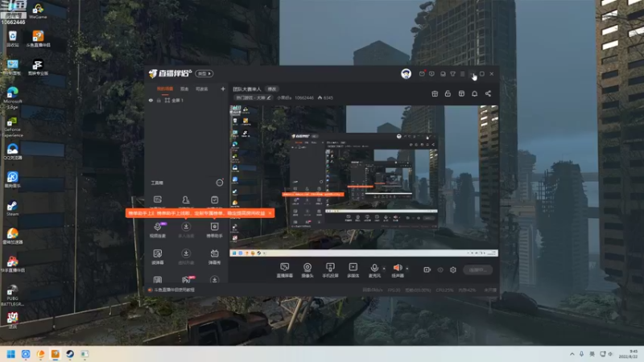Screen dimensions: 644x362
Task: Click the live preview thumbnail area
Action: pos(364,181)
